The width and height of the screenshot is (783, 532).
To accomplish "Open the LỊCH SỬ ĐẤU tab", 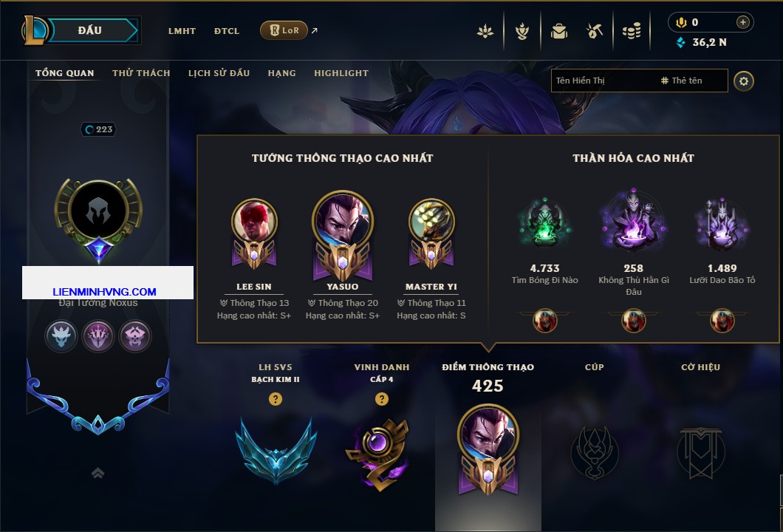I will click(x=219, y=73).
